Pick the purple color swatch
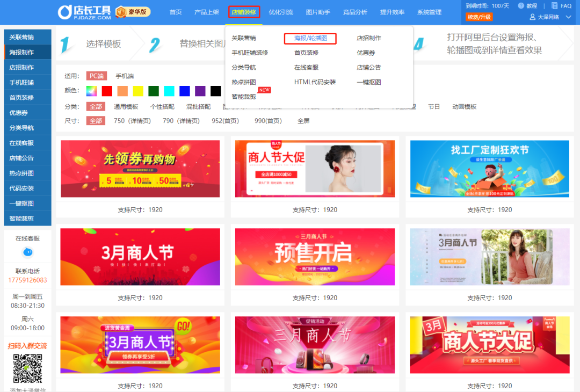 coord(200,91)
